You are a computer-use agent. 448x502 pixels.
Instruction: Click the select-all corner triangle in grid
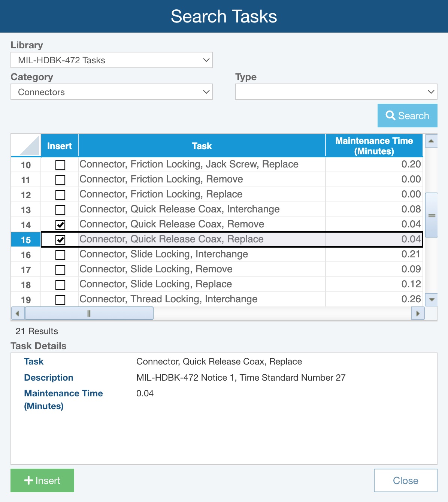click(x=26, y=146)
